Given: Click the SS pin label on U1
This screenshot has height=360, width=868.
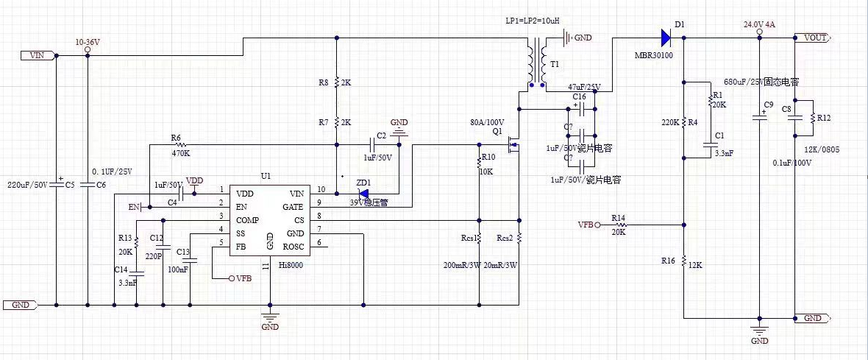Looking at the screenshot, I should point(241,233).
